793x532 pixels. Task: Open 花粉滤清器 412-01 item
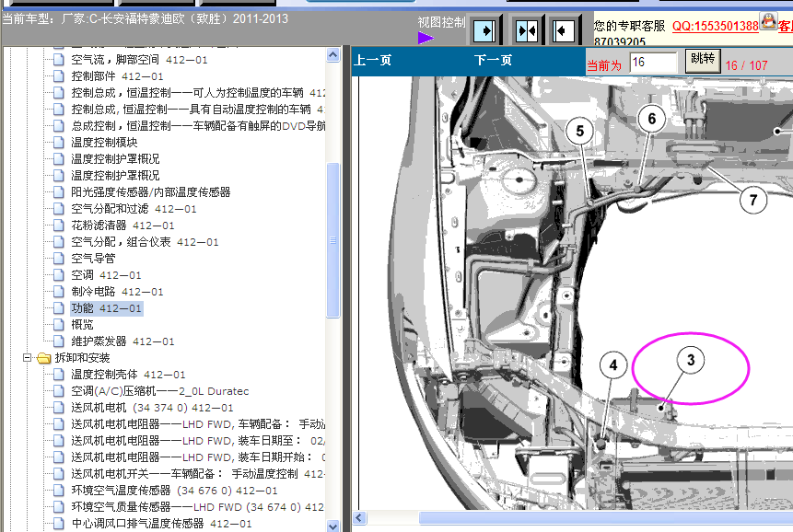tap(122, 226)
